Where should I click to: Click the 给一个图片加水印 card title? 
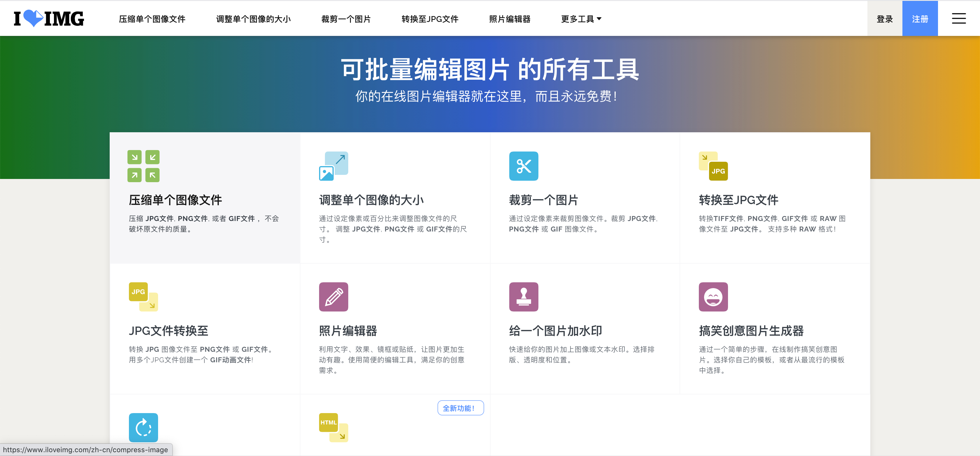click(555, 330)
